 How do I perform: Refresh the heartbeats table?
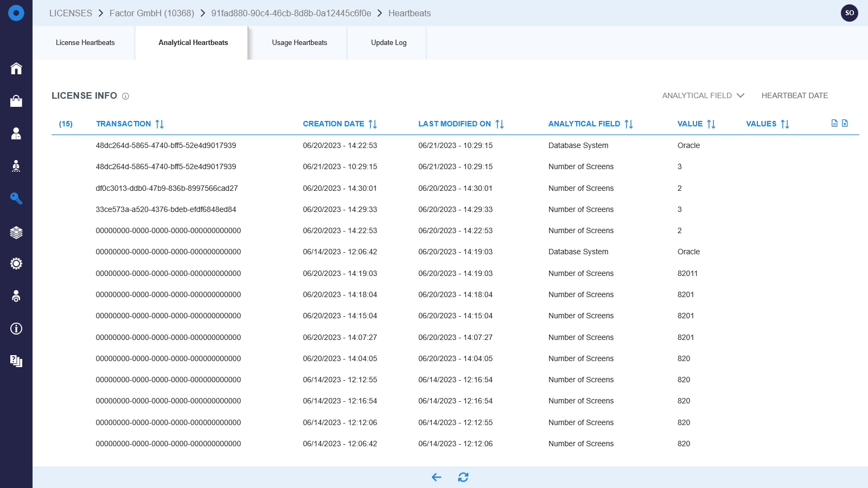pos(464,477)
